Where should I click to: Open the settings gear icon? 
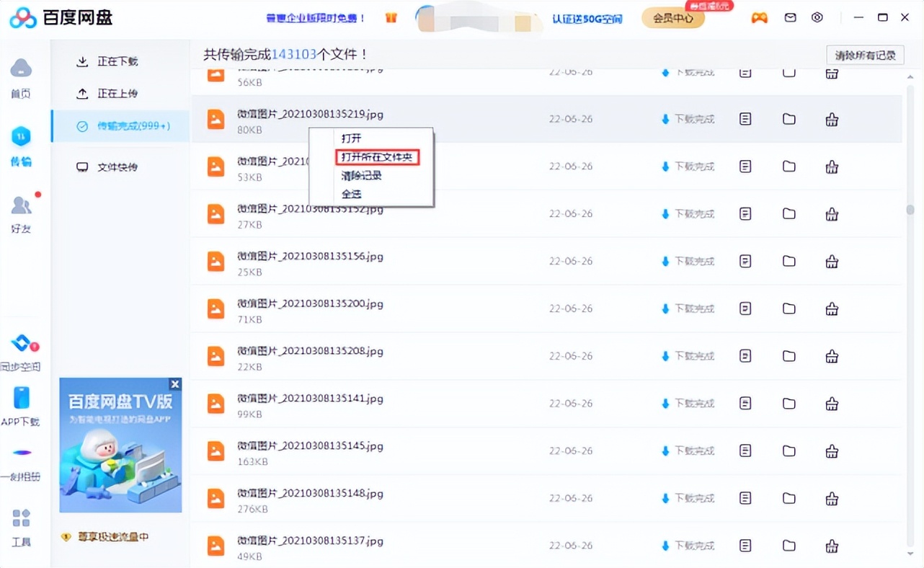[817, 16]
